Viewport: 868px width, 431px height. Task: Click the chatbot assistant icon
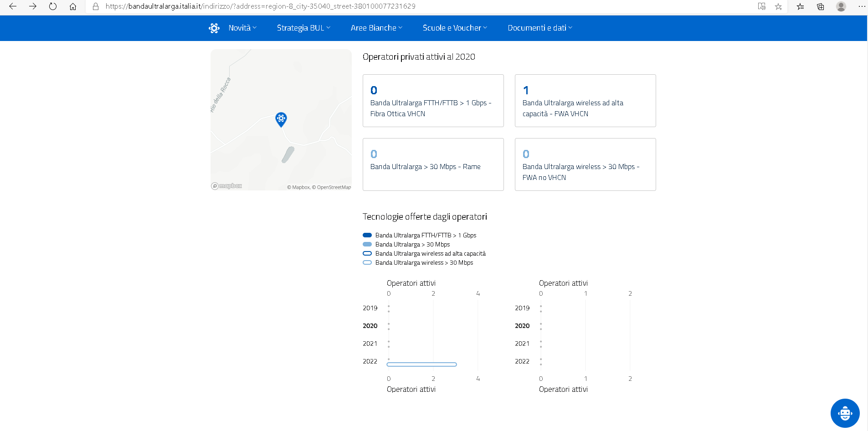point(845,413)
